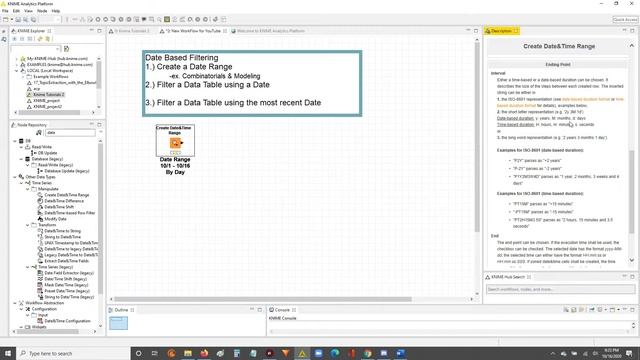This screenshot has height=360, width=640.
Task: Select Knime Tutorials 2 workflow in Explorer
Action: 49,94
